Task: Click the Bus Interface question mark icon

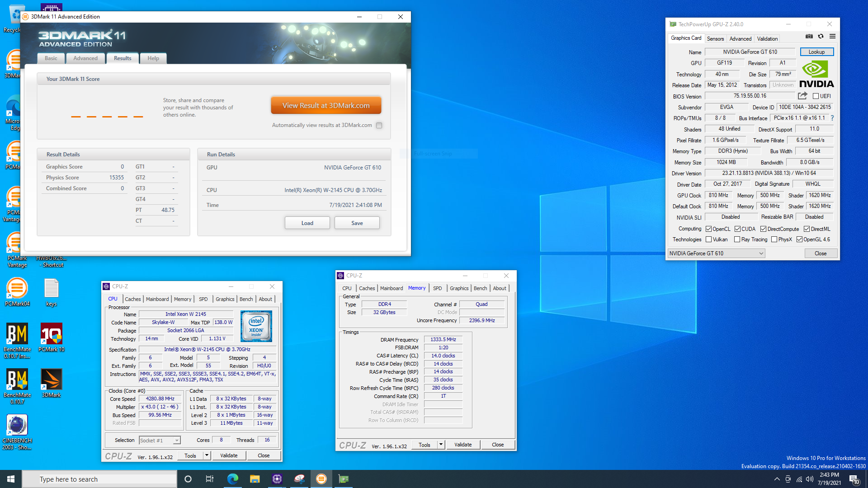Action: (x=832, y=118)
